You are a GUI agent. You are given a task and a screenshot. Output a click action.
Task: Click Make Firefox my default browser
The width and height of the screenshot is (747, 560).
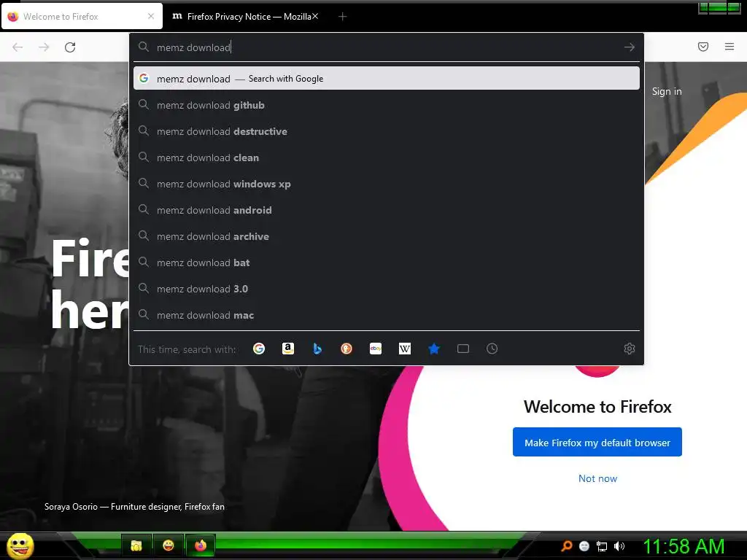click(x=597, y=443)
